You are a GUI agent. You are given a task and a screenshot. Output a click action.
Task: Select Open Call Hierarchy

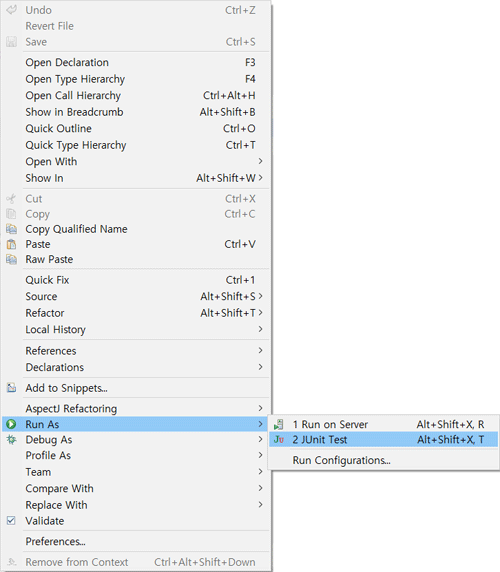137,96
